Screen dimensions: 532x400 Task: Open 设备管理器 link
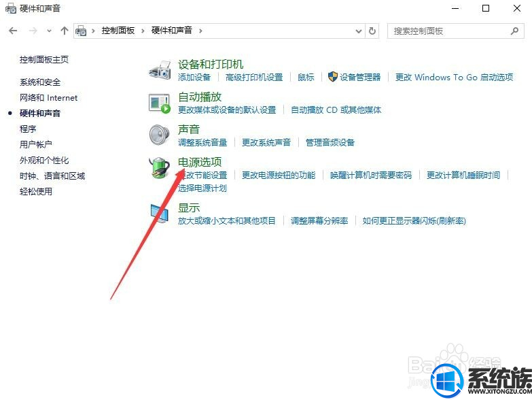pyautogui.click(x=360, y=77)
